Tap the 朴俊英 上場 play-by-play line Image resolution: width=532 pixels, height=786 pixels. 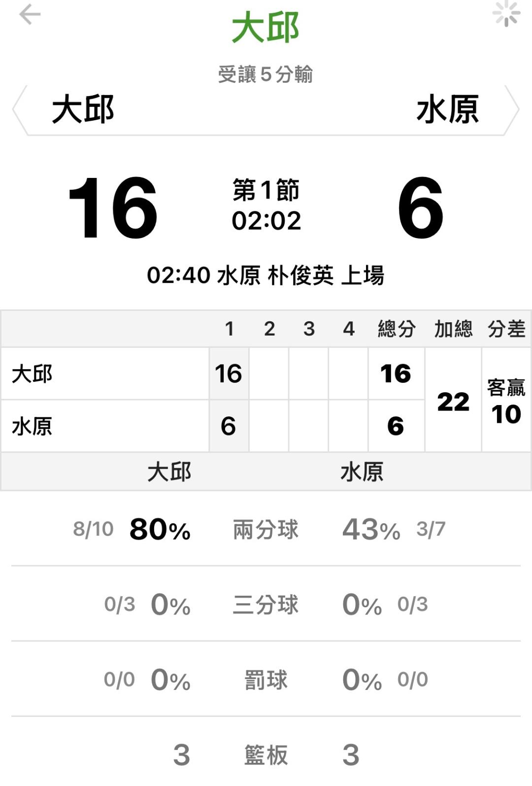tap(266, 275)
